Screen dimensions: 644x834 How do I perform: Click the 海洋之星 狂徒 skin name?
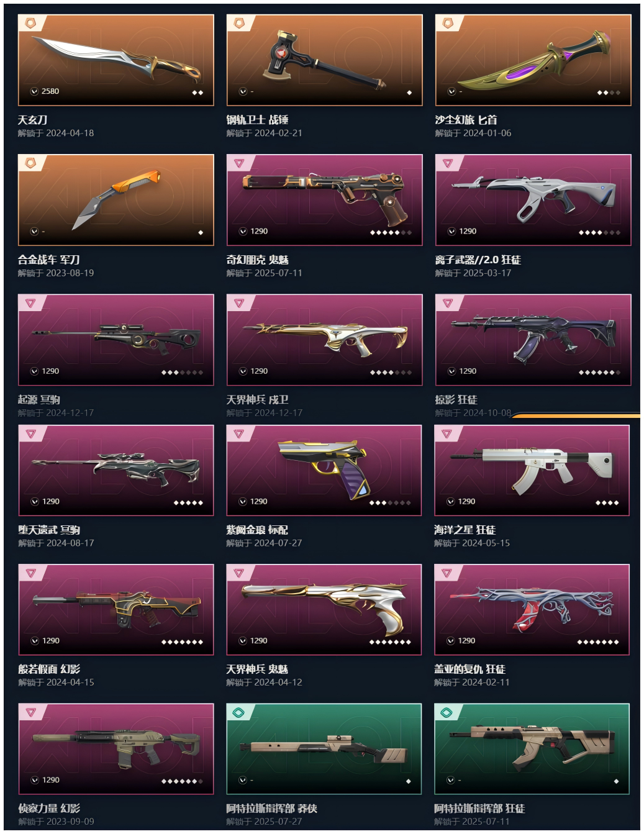[x=465, y=530]
